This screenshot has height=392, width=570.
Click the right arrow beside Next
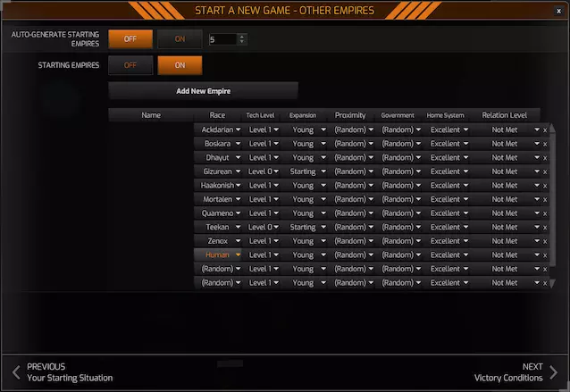(553, 372)
